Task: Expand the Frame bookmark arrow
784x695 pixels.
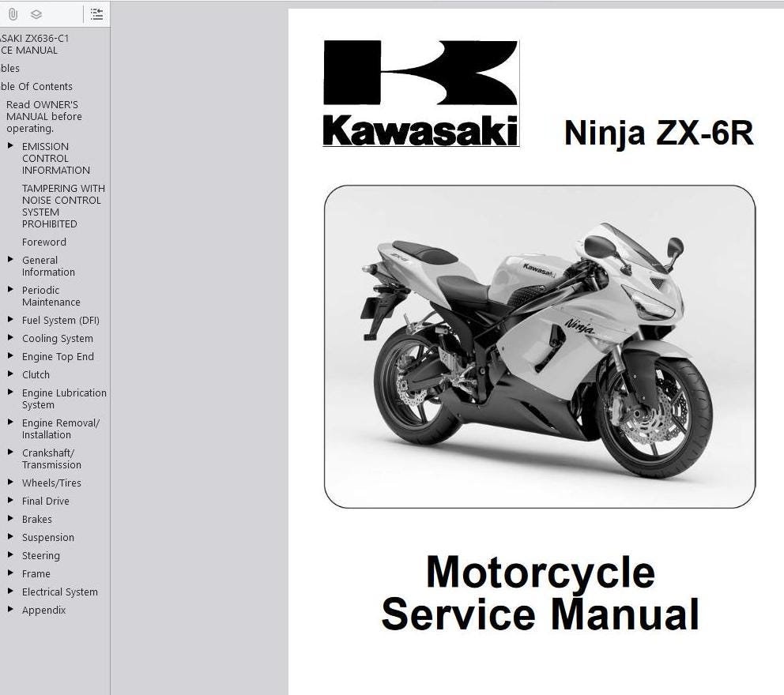Action: coord(10,573)
